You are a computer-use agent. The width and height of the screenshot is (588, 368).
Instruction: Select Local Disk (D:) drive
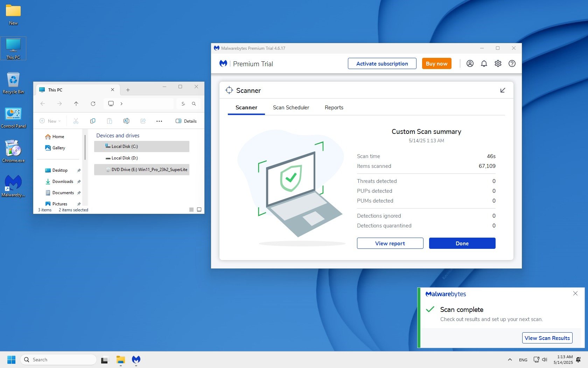pyautogui.click(x=125, y=158)
